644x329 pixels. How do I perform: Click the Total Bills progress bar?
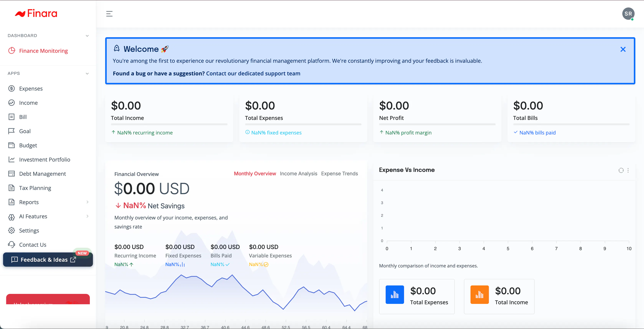[x=571, y=124]
